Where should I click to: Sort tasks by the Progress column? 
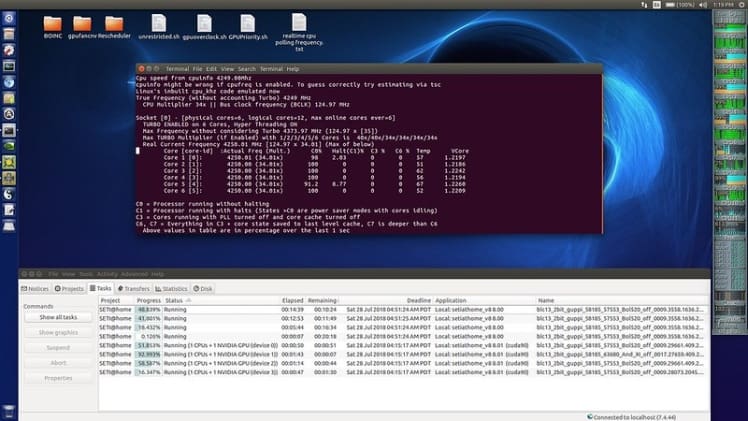(149, 299)
